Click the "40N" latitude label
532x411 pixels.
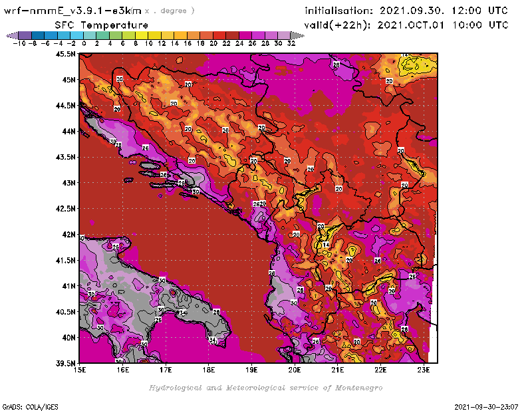68,338
